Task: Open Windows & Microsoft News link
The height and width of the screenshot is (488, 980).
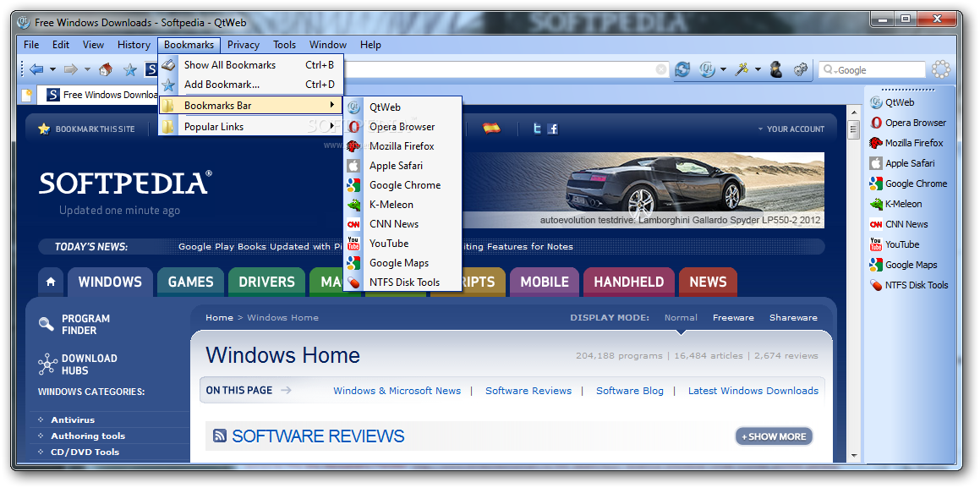Action: [x=397, y=391]
